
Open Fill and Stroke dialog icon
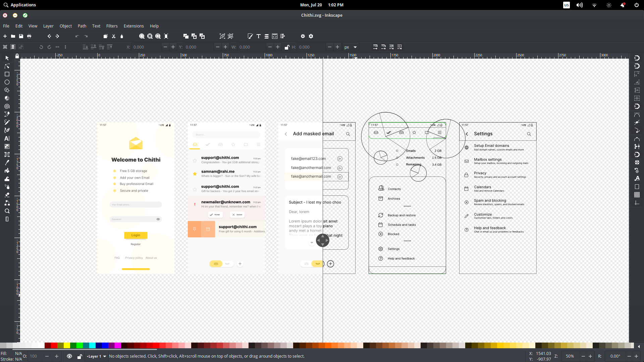pyautogui.click(x=250, y=36)
